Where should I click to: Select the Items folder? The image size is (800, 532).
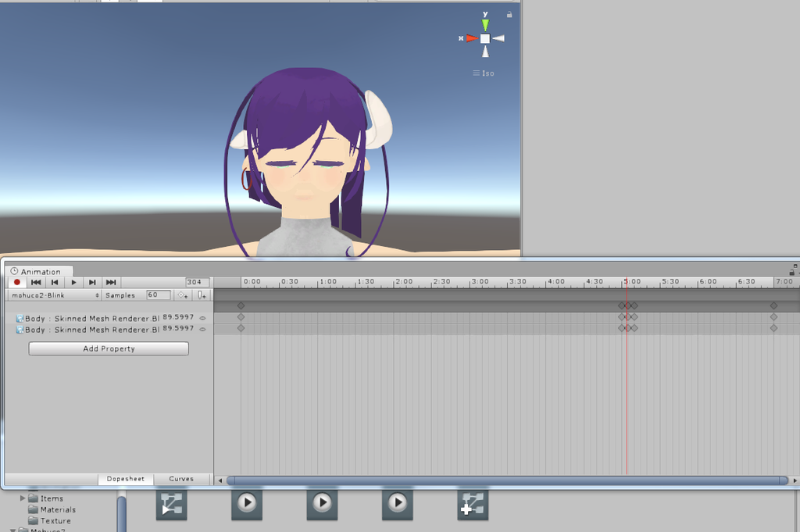pos(45,498)
